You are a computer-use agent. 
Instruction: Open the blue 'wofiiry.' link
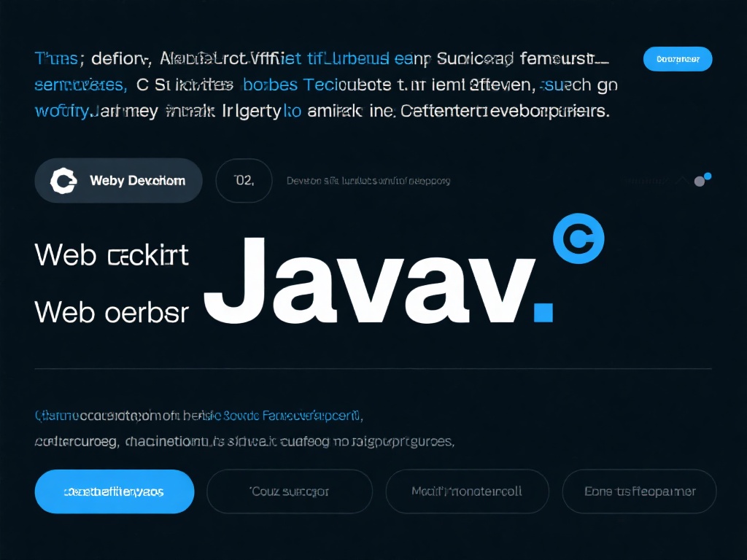[x=62, y=112]
